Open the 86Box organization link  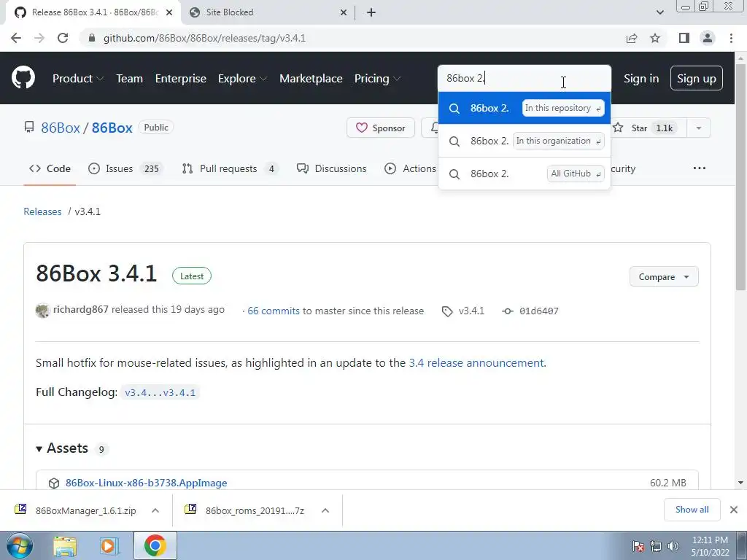point(61,128)
